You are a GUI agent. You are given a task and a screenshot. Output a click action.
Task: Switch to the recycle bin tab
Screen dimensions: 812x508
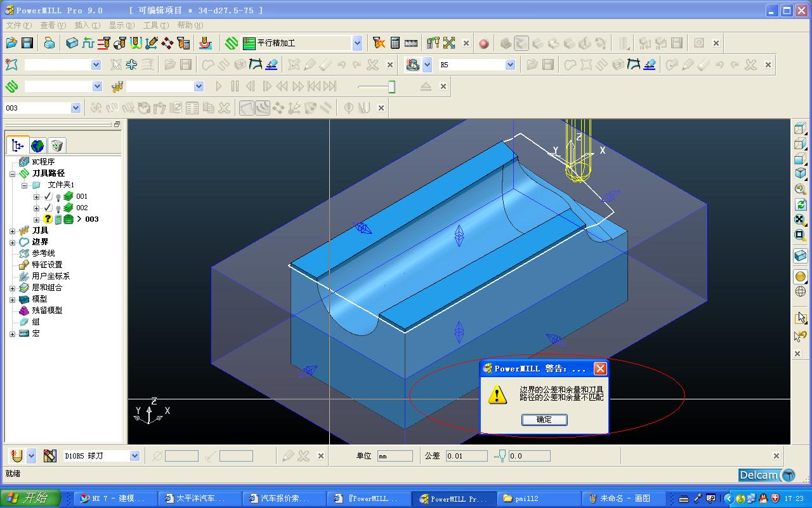point(56,145)
